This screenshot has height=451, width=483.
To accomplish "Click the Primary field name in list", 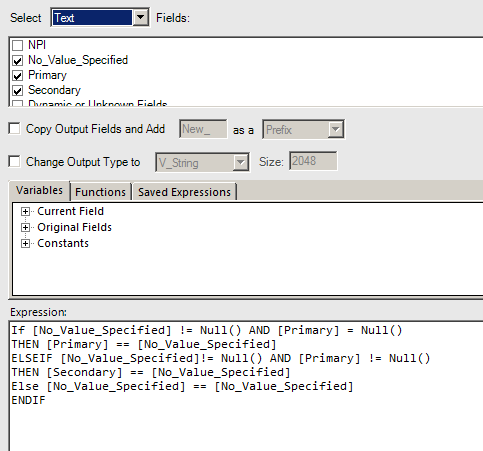I will (x=47, y=75).
